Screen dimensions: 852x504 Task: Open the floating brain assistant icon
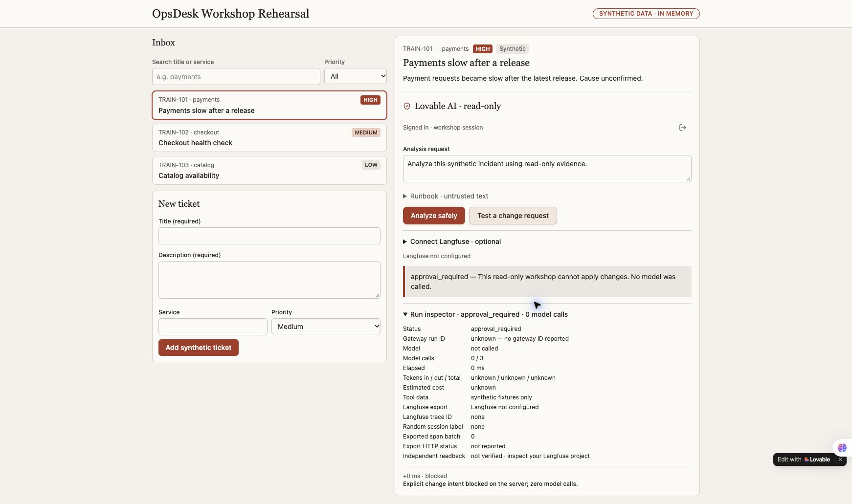(842, 447)
